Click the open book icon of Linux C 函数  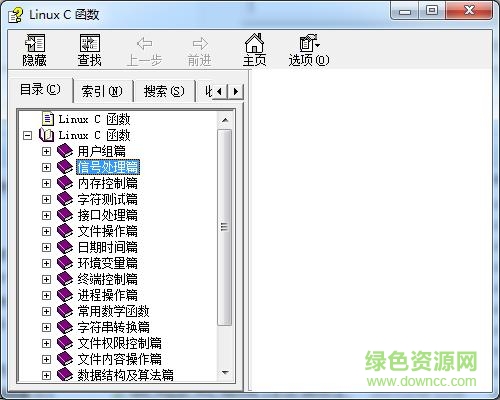(x=46, y=135)
